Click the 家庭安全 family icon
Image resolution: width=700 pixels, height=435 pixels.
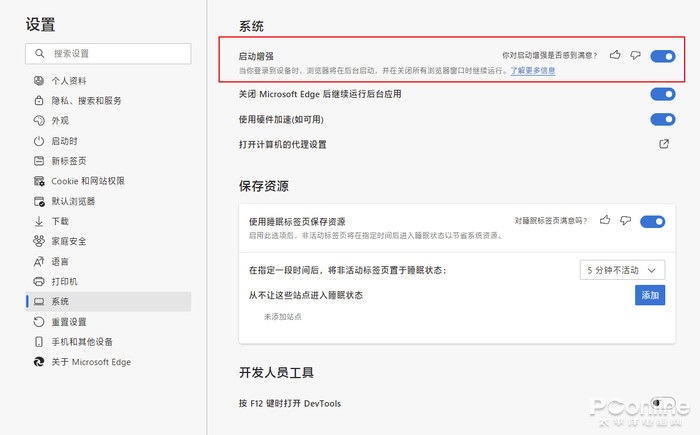(x=39, y=241)
